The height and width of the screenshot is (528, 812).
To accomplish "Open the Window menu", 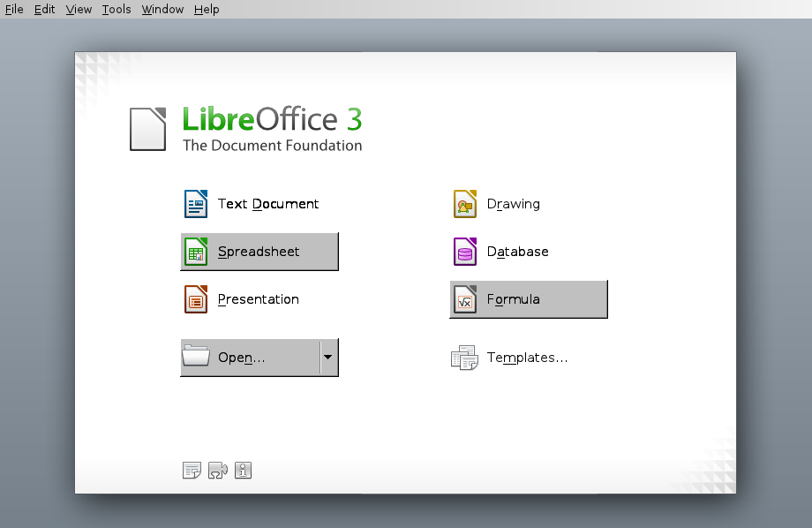I will (x=162, y=10).
